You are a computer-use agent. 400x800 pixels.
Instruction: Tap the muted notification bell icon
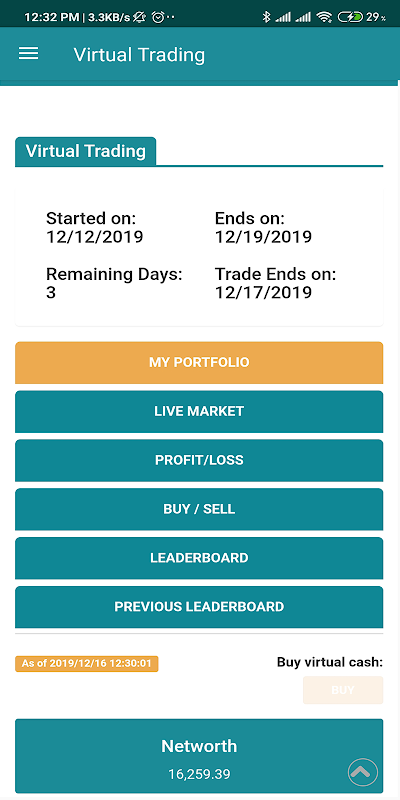point(139,17)
